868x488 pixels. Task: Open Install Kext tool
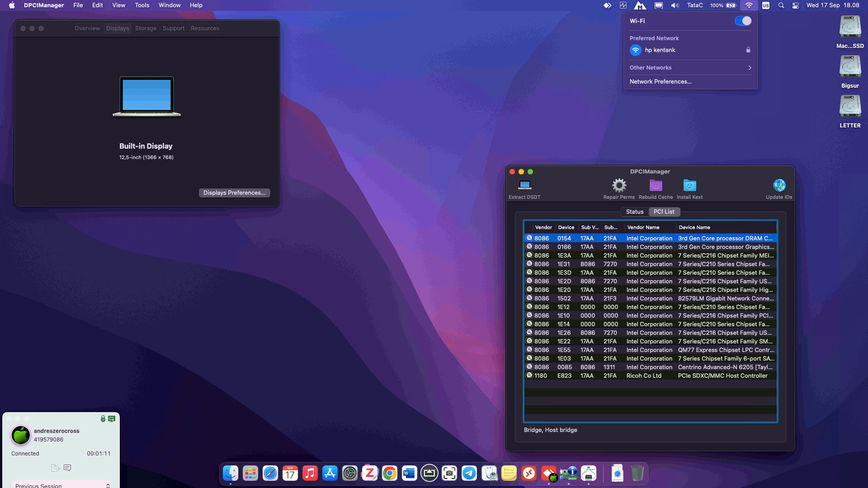click(689, 189)
